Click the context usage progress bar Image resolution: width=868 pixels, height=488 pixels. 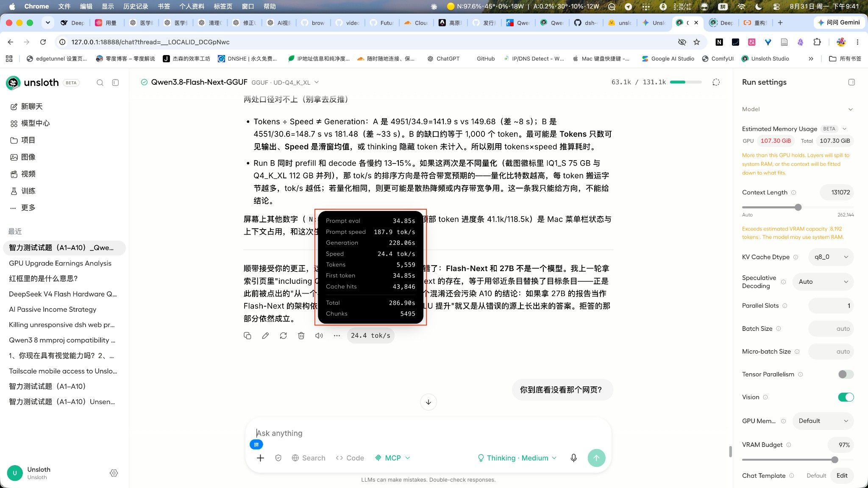[686, 82]
